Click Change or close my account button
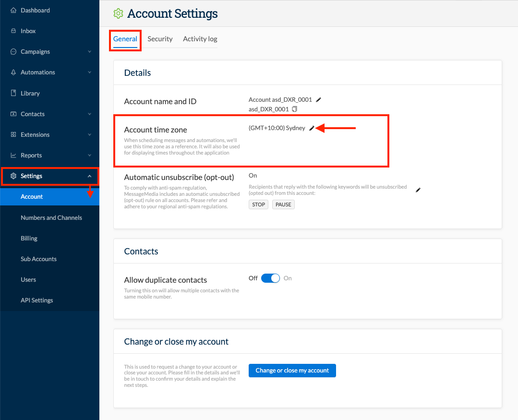518x420 pixels. 292,371
